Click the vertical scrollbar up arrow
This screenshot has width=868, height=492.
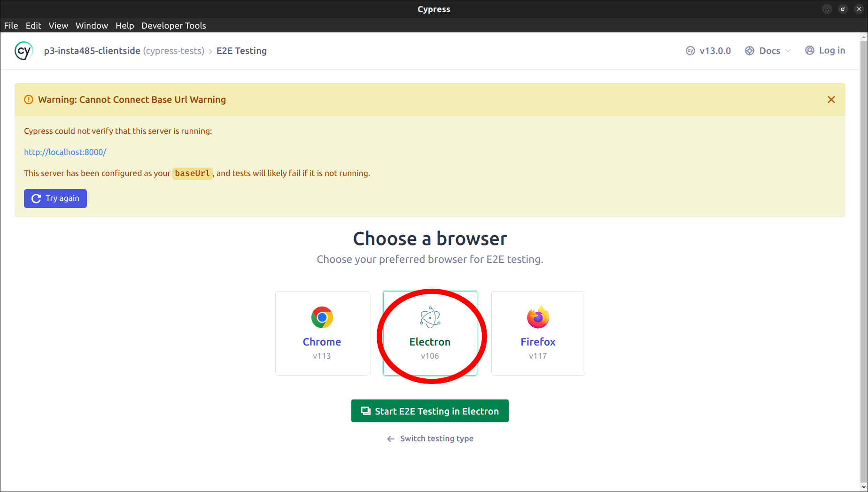864,37
